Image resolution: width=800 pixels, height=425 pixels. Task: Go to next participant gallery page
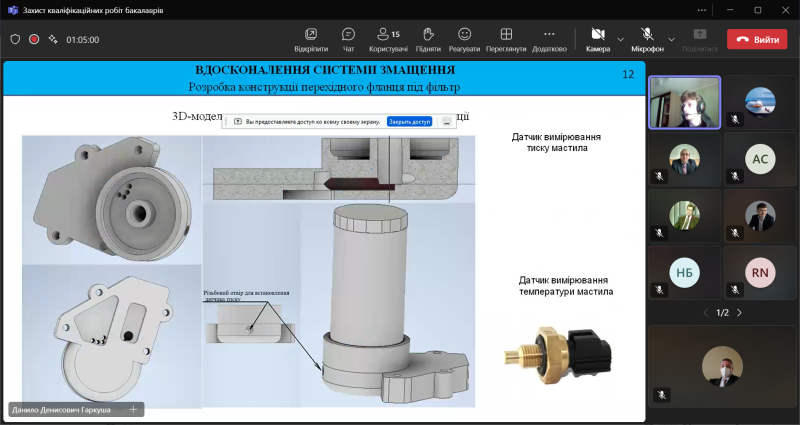coord(739,313)
